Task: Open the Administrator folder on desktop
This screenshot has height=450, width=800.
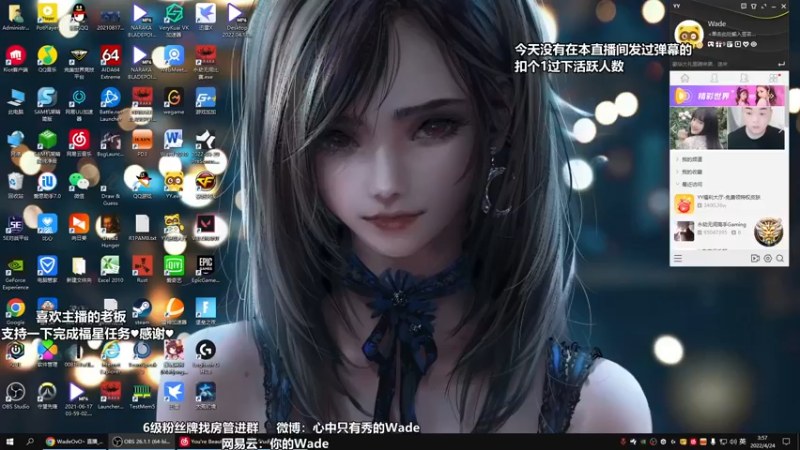Action: click(15, 16)
